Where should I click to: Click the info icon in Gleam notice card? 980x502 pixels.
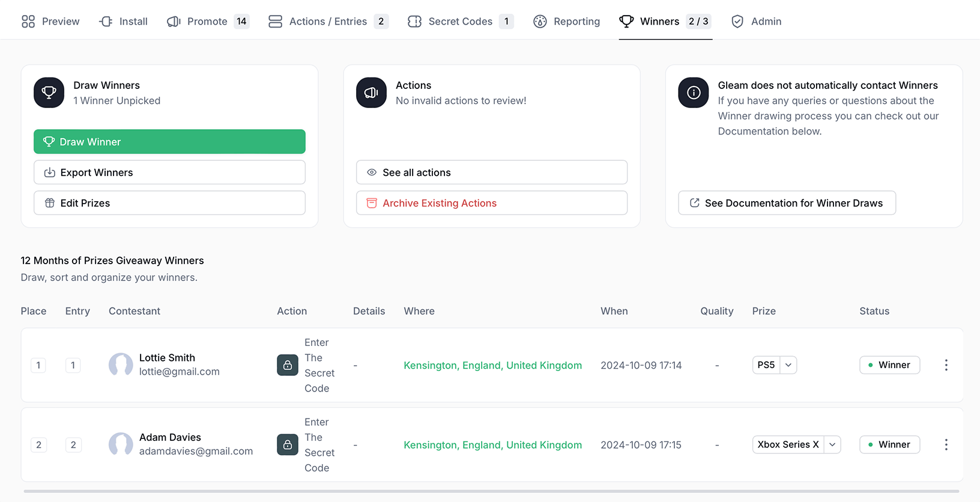tap(693, 92)
